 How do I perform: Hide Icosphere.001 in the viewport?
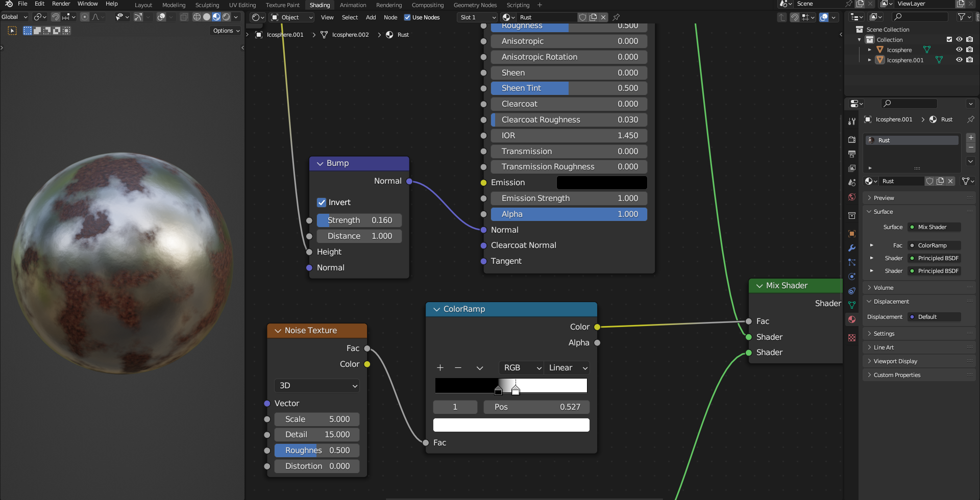(959, 60)
